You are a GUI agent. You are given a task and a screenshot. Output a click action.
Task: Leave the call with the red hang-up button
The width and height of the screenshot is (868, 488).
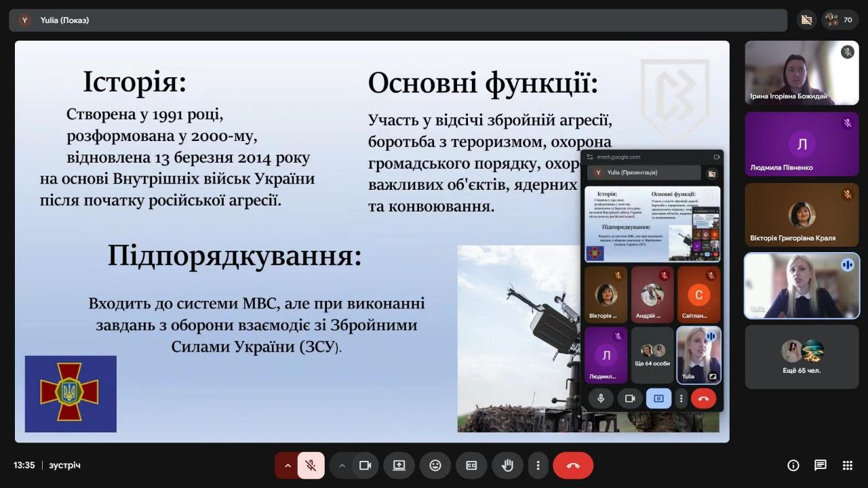click(x=573, y=466)
